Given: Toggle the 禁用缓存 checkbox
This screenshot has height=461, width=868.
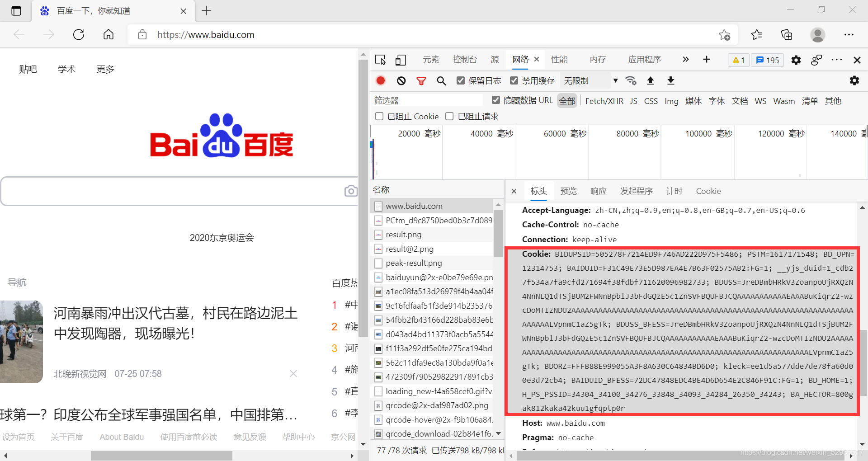Looking at the screenshot, I should click(x=514, y=80).
